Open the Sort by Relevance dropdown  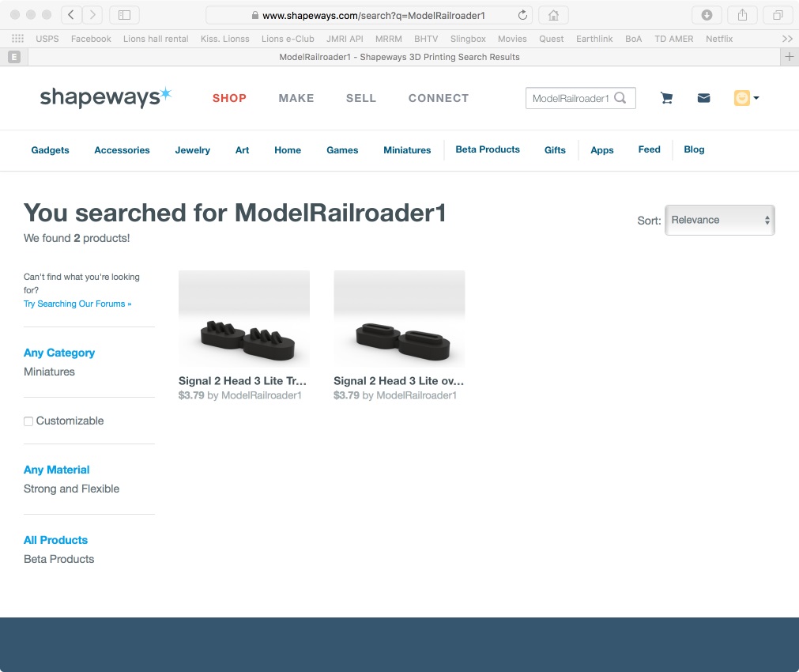point(719,220)
